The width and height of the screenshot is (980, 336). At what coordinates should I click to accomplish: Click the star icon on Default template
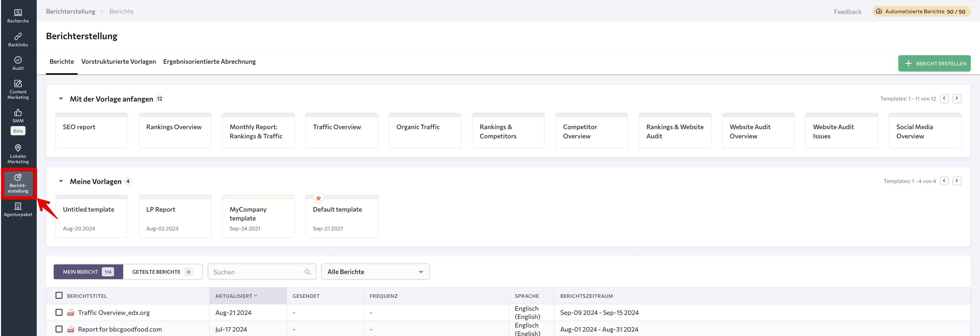pos(318,198)
